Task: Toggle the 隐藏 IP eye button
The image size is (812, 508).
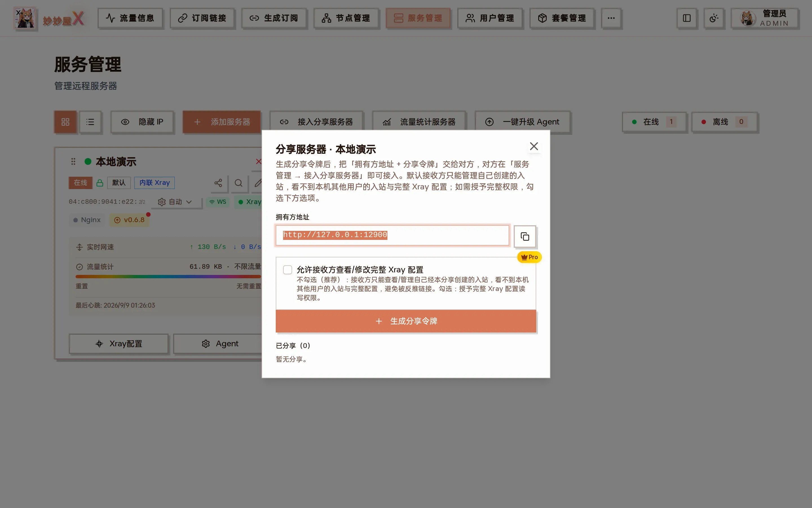Action: click(142, 122)
